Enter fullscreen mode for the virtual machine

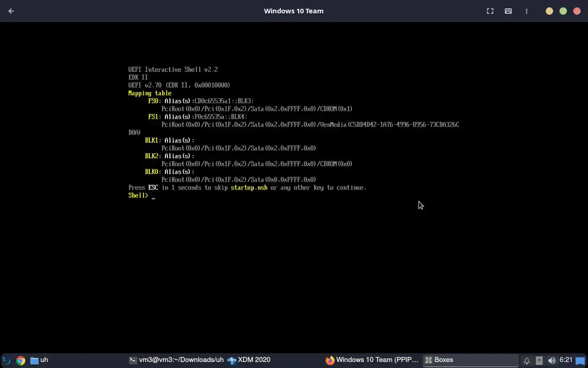pyautogui.click(x=490, y=11)
